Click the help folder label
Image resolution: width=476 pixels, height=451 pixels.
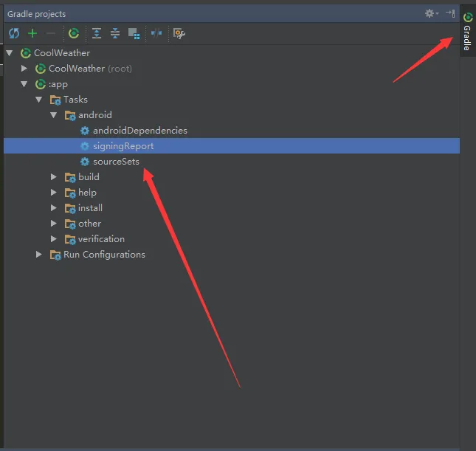tap(87, 193)
